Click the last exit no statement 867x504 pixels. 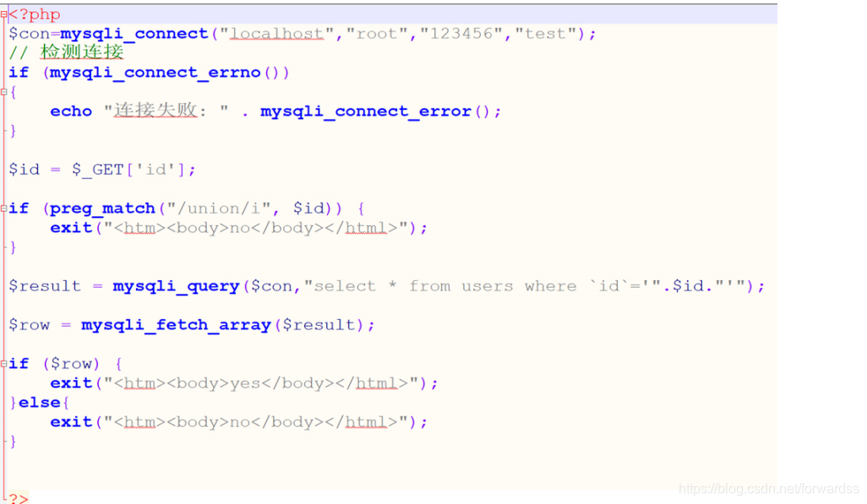239,422
